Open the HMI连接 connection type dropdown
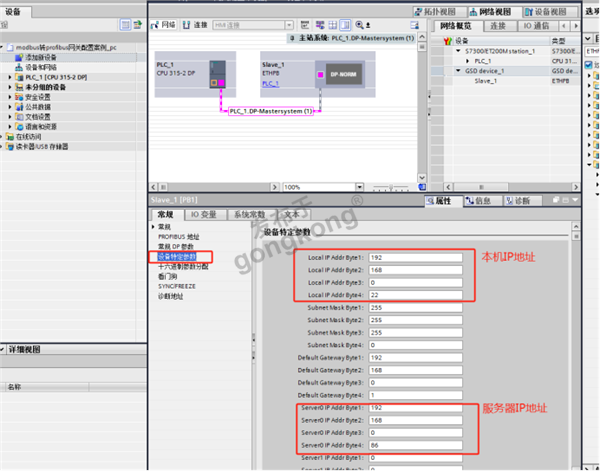The image size is (600, 471). (x=289, y=25)
